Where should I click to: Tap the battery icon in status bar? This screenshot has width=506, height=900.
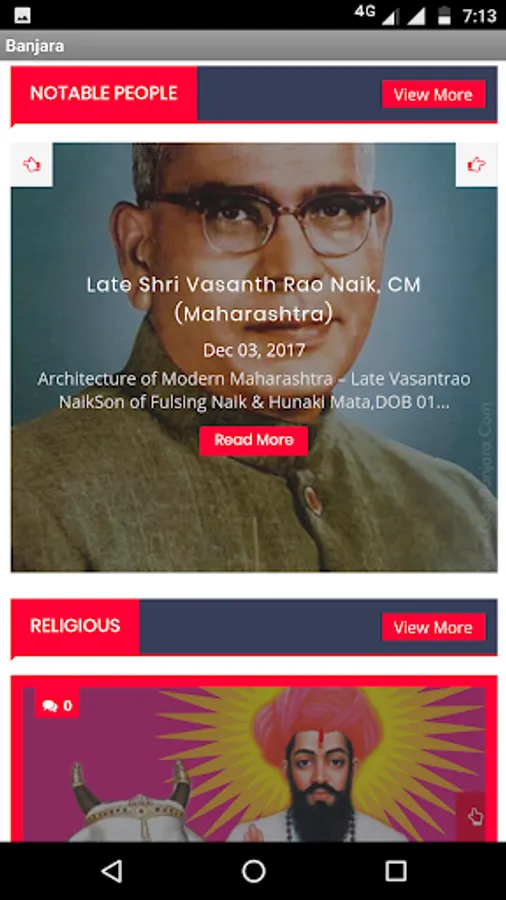pos(444,15)
